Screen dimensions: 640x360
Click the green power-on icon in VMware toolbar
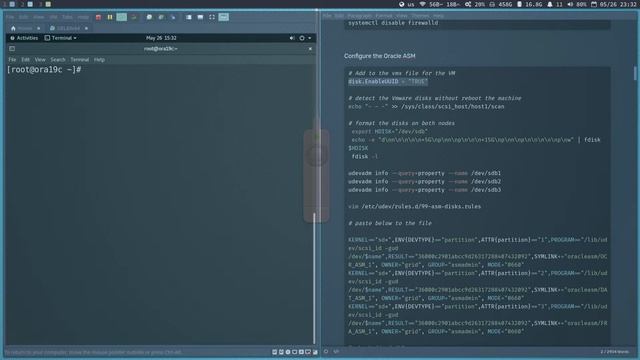[122, 17]
